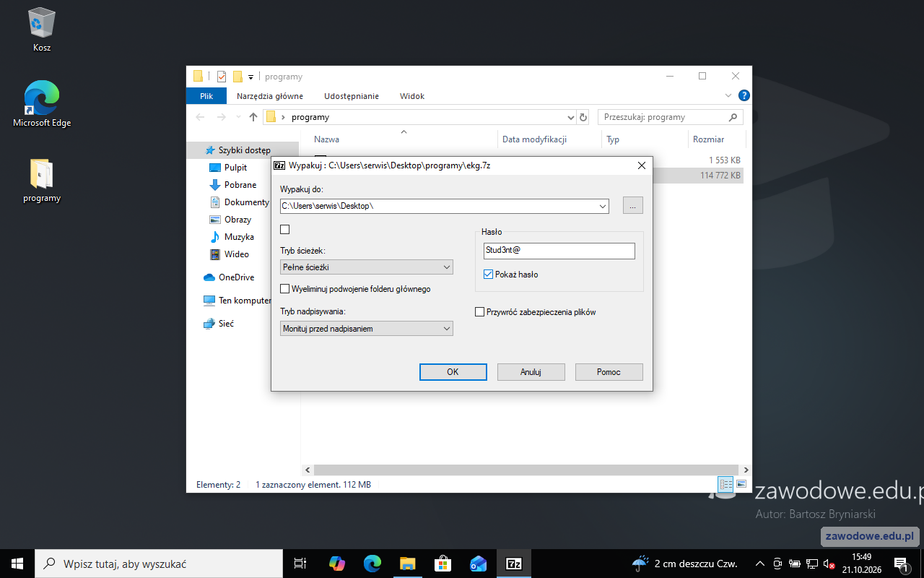Open File Explorer taskbar icon
The image size is (924, 578).
coord(408,564)
